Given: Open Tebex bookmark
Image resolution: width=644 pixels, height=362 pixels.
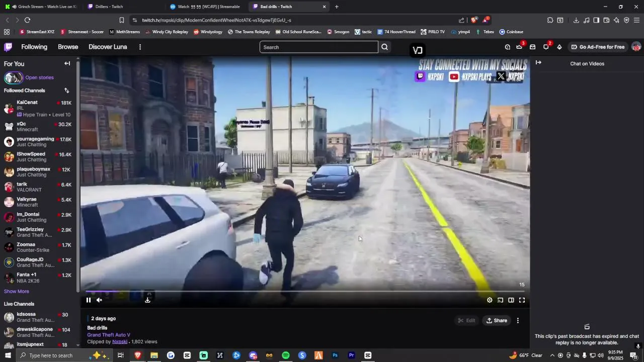Looking at the screenshot, I should 485,32.
